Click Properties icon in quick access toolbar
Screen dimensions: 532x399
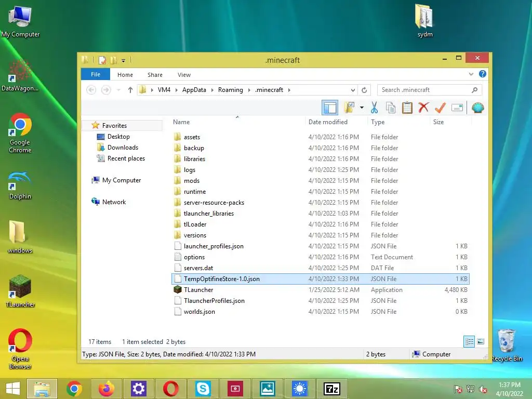click(102, 60)
